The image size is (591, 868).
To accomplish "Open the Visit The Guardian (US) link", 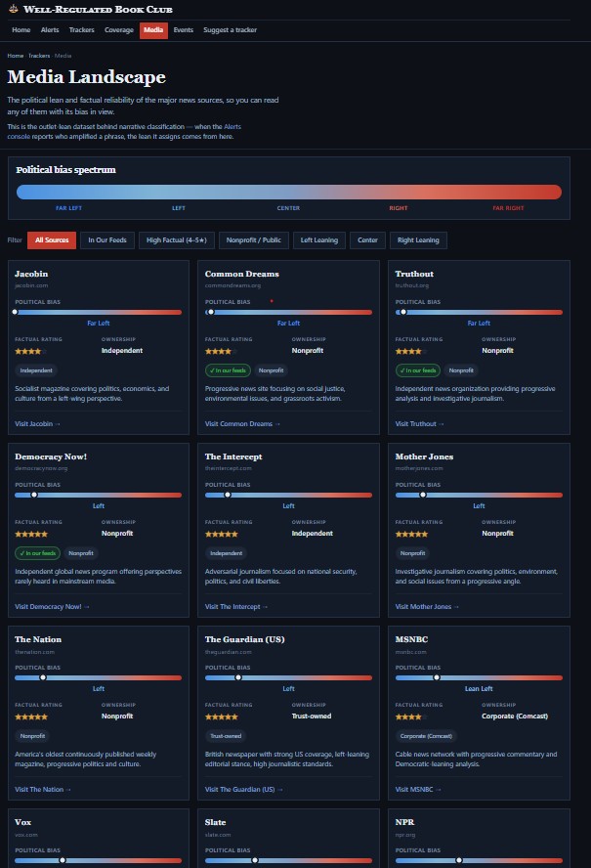I will pos(243,790).
